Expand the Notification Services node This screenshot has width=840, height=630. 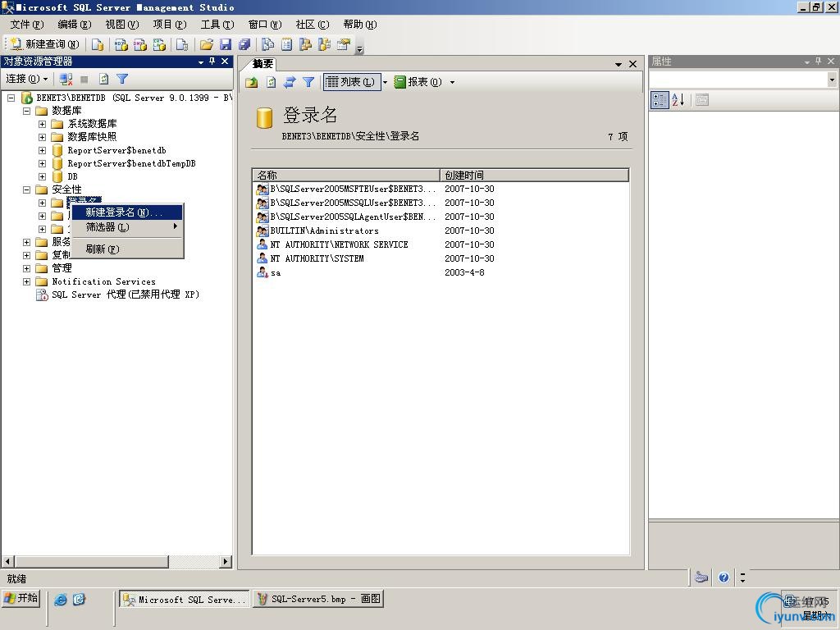[x=26, y=281]
